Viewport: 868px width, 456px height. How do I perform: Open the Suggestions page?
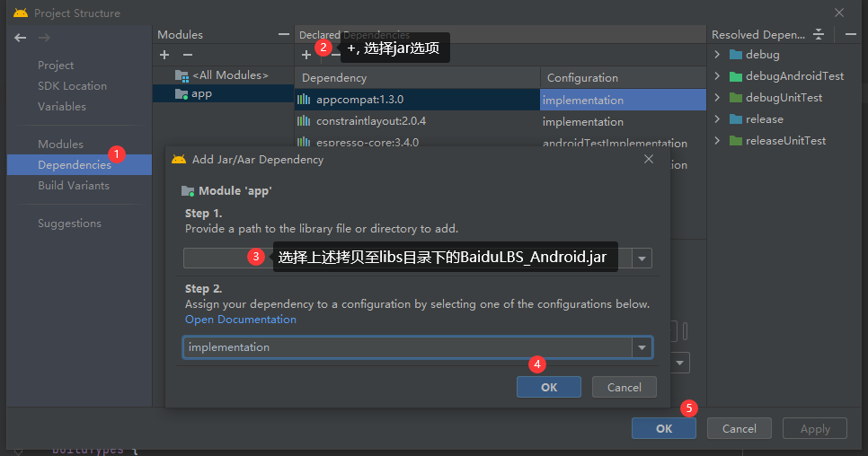click(69, 224)
